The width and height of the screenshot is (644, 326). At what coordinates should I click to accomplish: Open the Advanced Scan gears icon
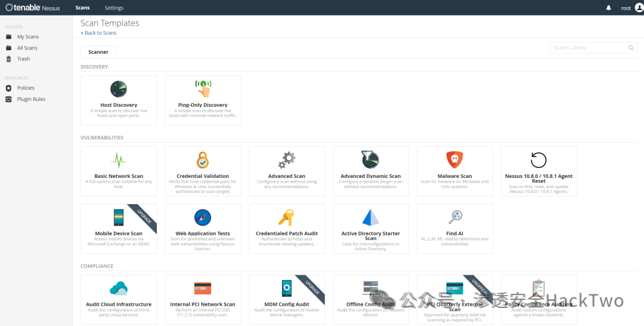point(287,160)
